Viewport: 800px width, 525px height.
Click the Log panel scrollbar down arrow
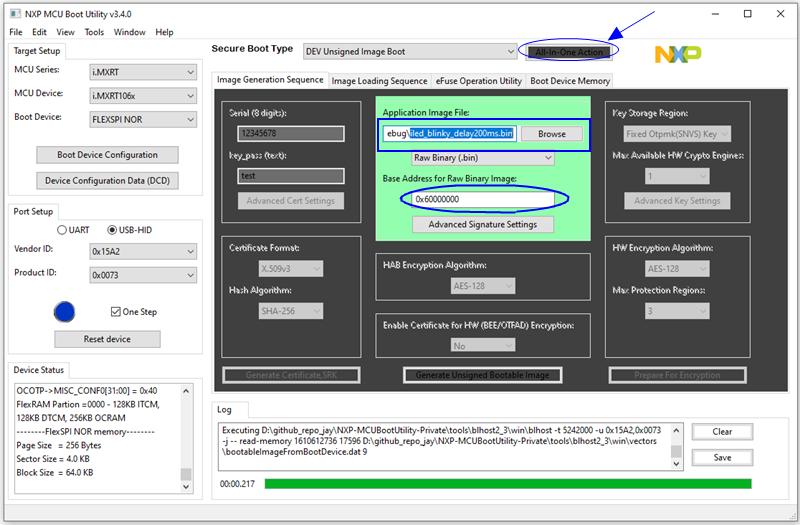click(x=676, y=464)
